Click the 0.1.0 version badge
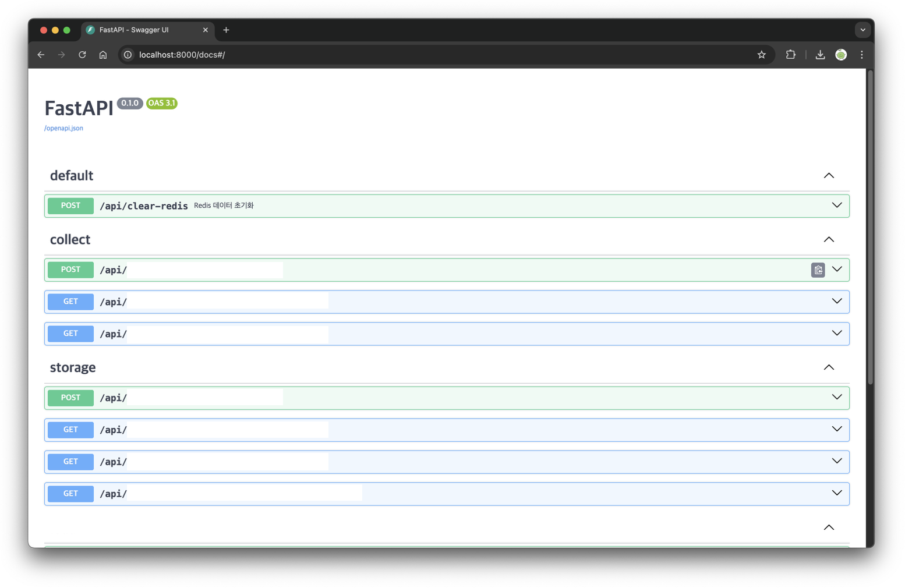 (x=130, y=103)
